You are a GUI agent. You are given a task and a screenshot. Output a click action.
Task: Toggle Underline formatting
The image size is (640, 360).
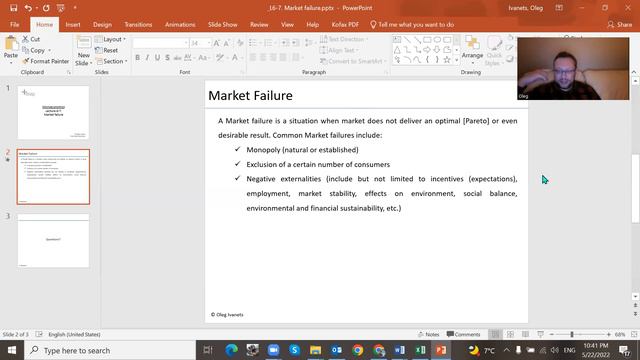coord(157,58)
